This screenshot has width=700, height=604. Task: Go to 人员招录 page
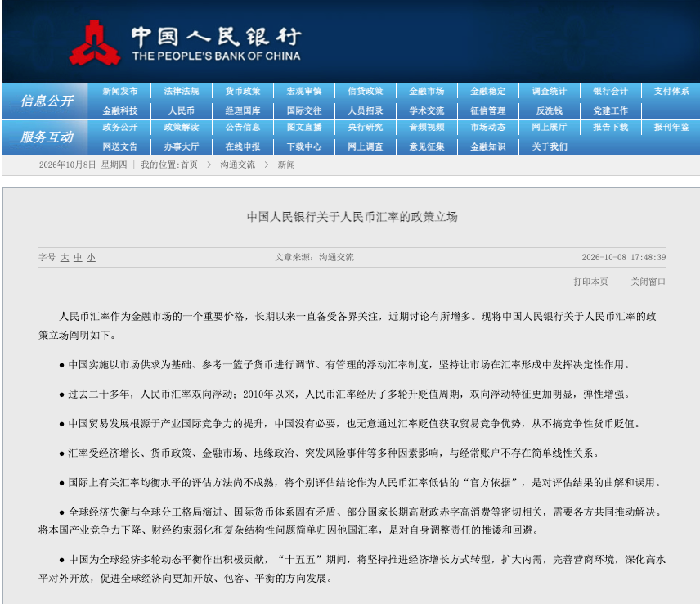pos(366,110)
